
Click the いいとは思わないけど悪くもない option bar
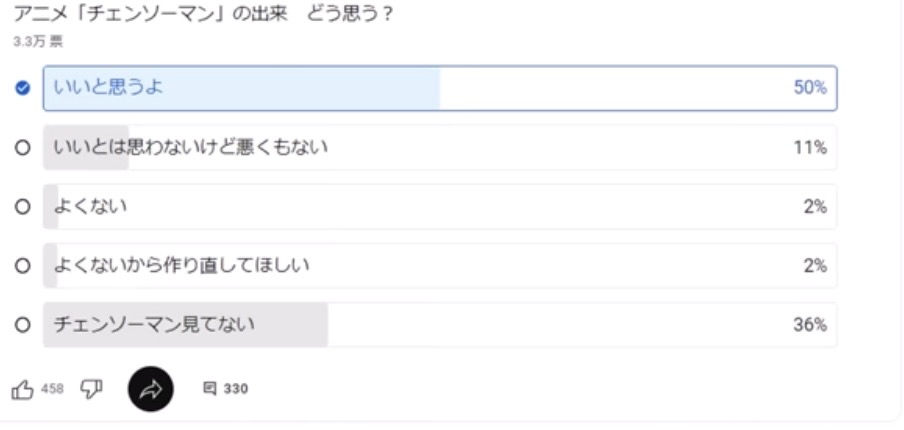pos(440,148)
